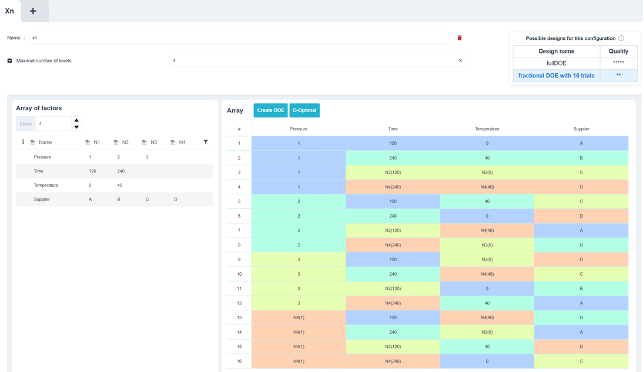Select the fullDOE design row
The image size is (644, 372).
[x=575, y=63]
